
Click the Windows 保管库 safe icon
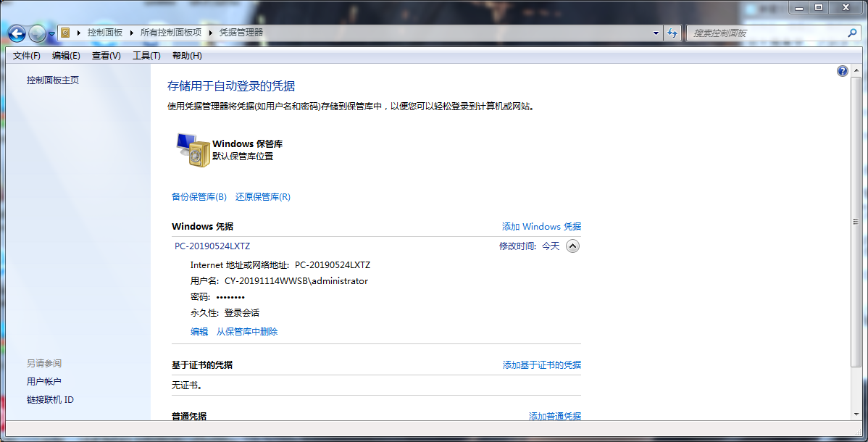click(193, 149)
